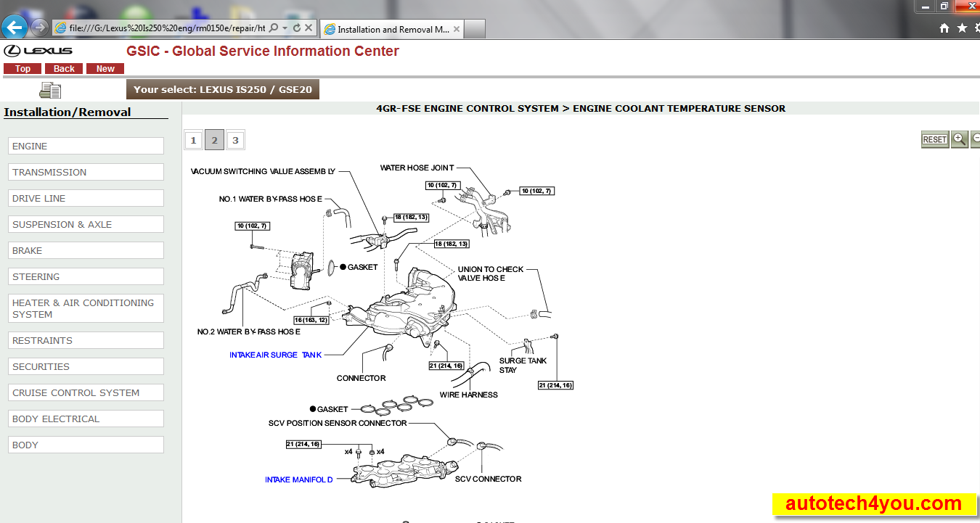Select the zoom-in magnifier tool

click(x=960, y=139)
